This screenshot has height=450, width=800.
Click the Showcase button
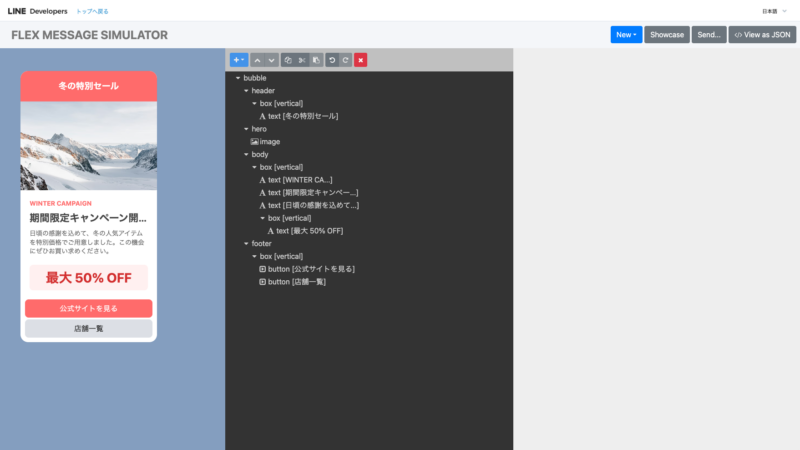tap(667, 35)
